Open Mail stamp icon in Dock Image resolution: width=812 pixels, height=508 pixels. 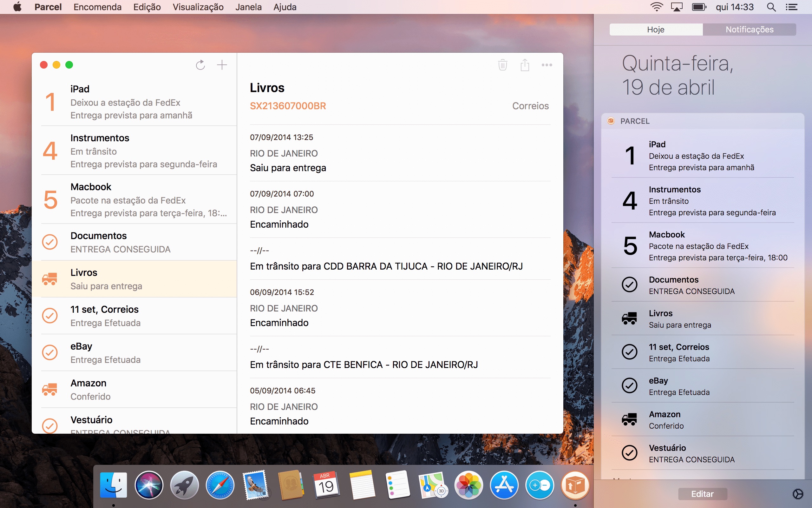256,485
